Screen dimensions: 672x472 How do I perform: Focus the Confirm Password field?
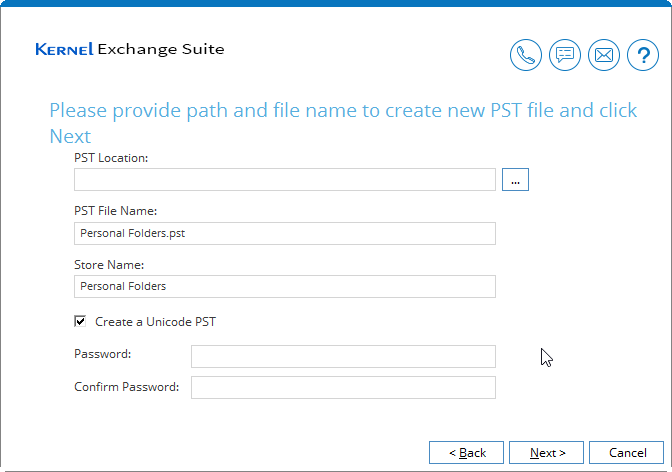point(343,388)
